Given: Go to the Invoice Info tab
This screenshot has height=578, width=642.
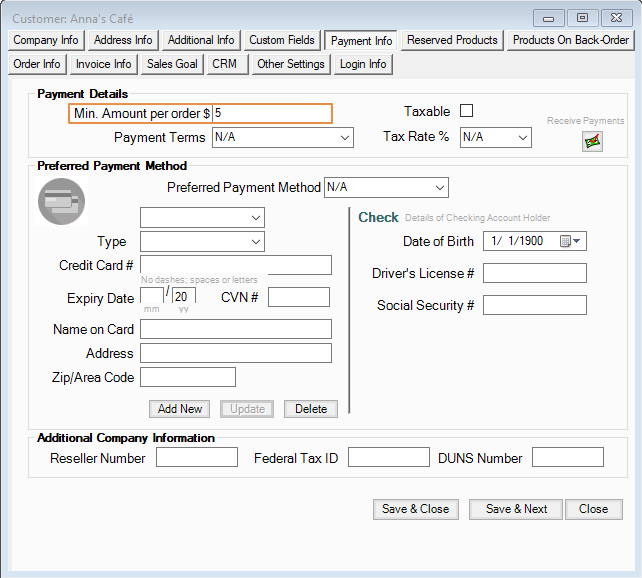Looking at the screenshot, I should click(x=104, y=64).
